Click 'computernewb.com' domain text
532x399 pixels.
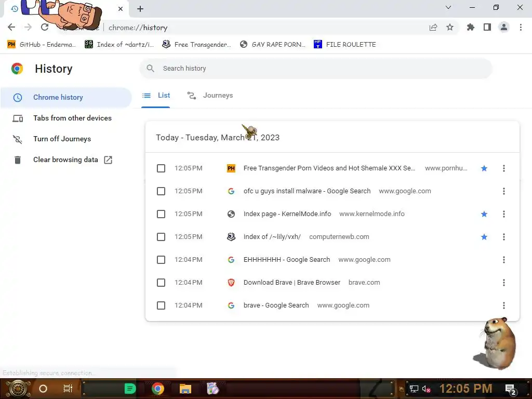(x=339, y=237)
